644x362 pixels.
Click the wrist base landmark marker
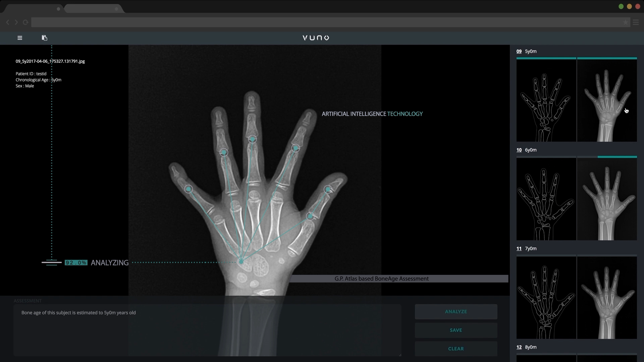pyautogui.click(x=241, y=261)
